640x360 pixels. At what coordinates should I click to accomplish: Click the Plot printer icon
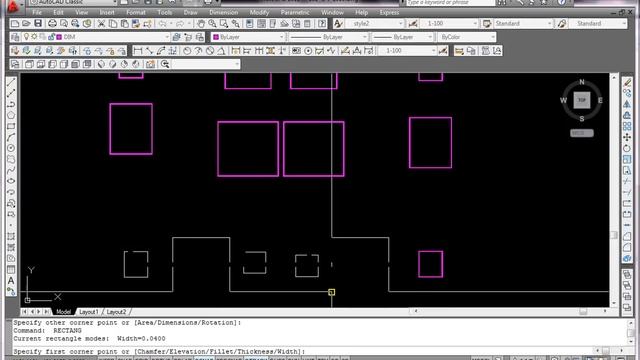click(52, 24)
